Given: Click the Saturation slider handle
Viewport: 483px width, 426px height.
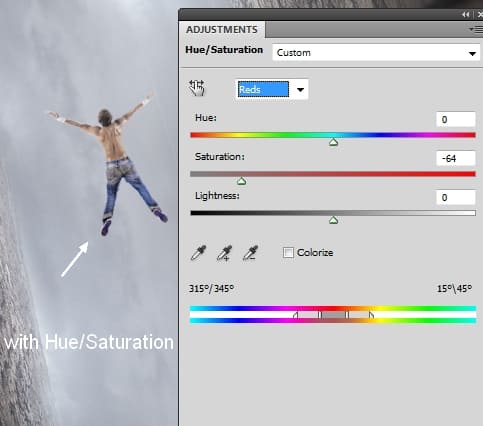Looking at the screenshot, I should (x=242, y=181).
